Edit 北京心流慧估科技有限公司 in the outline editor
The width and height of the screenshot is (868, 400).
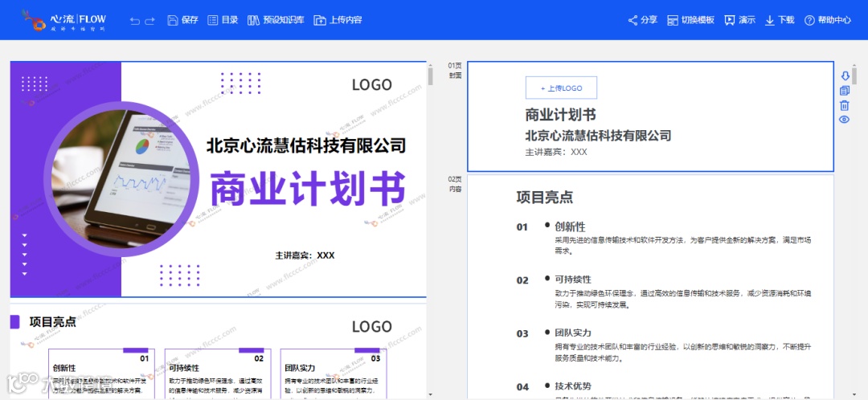tap(598, 135)
